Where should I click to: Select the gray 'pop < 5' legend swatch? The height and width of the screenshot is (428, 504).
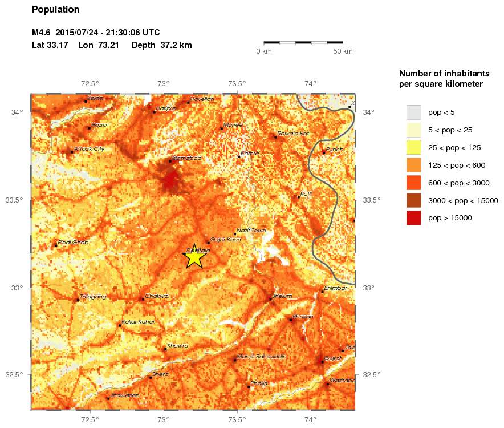(414, 112)
